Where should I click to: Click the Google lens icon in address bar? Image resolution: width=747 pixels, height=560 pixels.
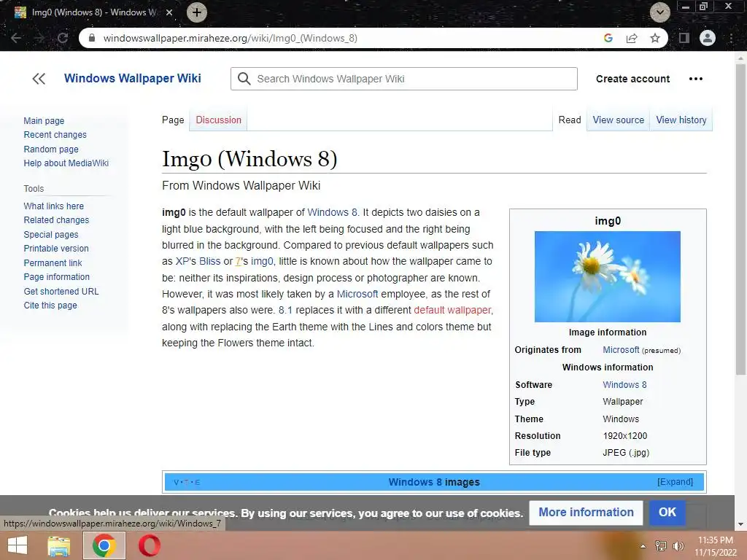[x=608, y=38]
